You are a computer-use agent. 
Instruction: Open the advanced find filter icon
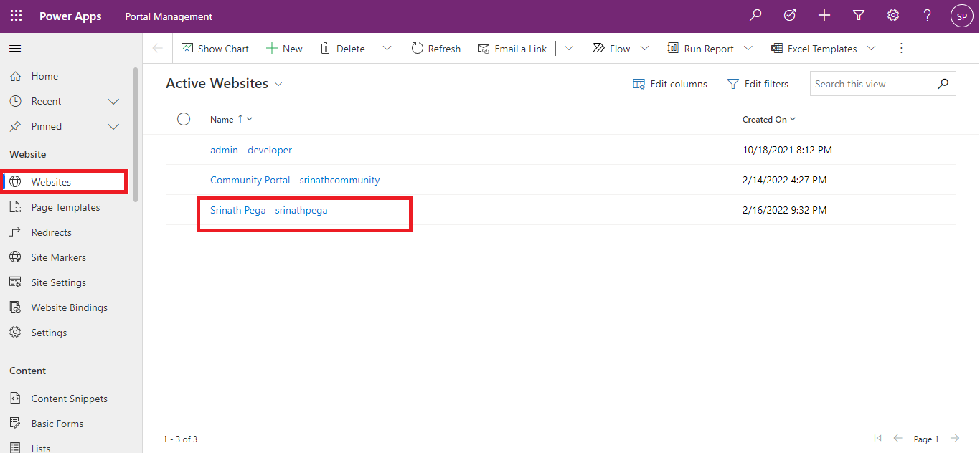point(859,16)
